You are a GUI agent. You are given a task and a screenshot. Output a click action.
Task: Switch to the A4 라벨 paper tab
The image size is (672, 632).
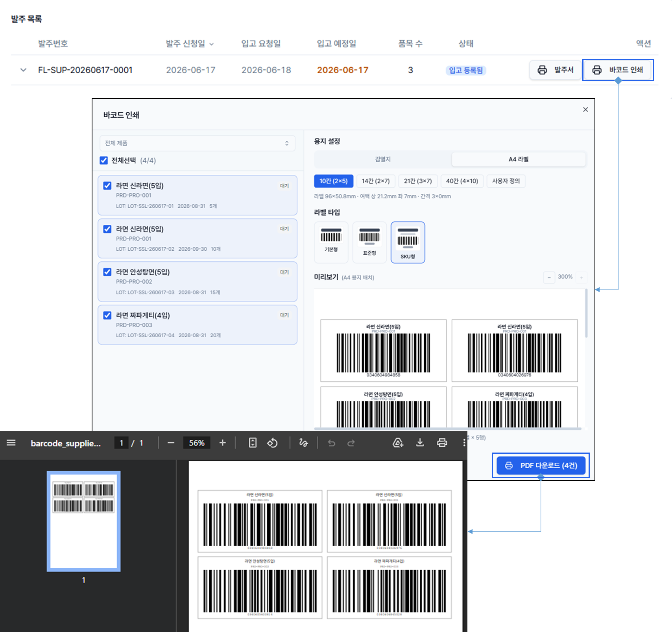tap(519, 159)
